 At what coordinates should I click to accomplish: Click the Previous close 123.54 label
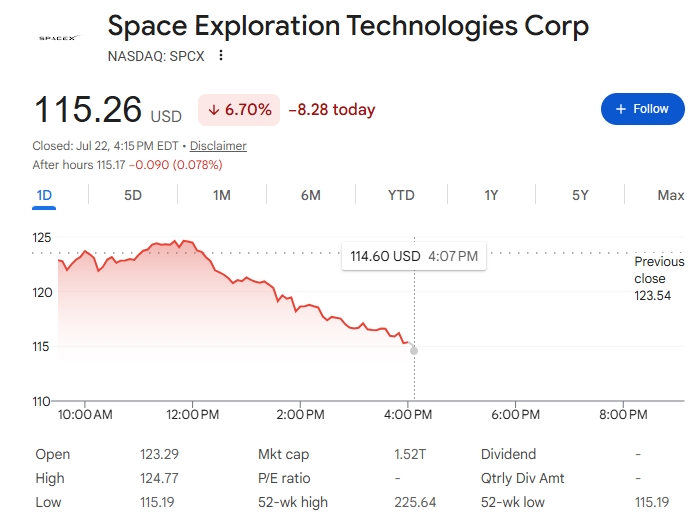[x=659, y=279]
